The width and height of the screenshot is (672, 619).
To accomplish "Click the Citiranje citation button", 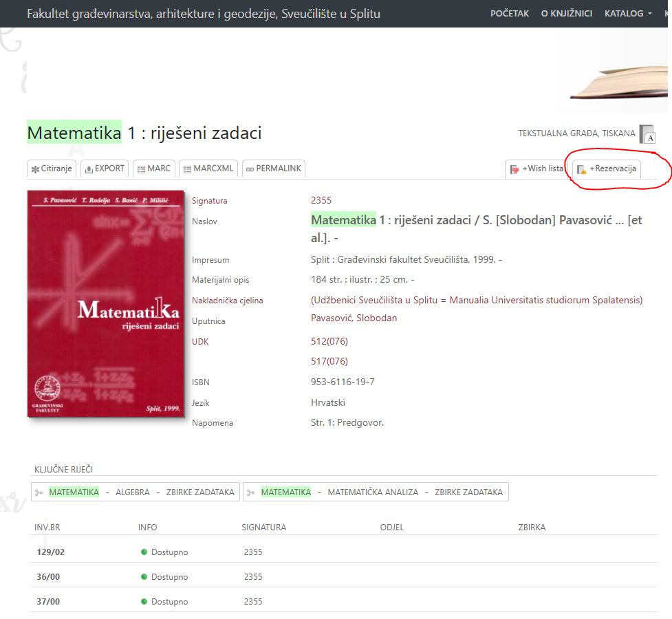I will tap(52, 169).
